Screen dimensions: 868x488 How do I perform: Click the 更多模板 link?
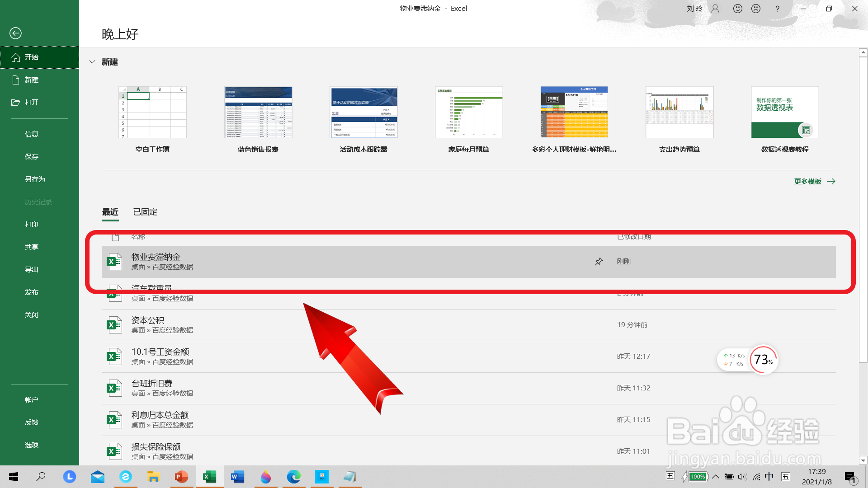point(815,182)
